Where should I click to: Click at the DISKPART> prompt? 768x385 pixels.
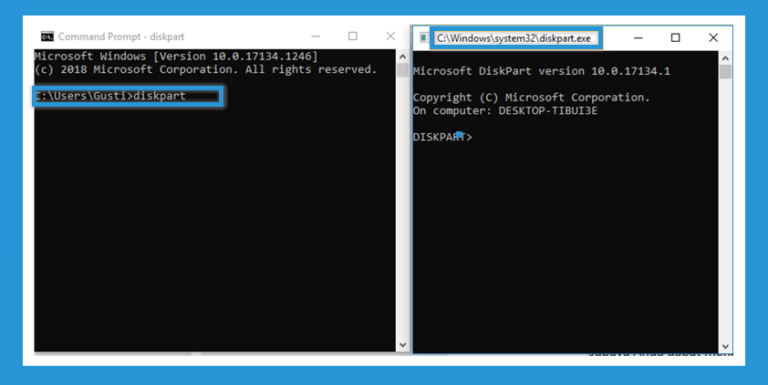click(x=442, y=137)
